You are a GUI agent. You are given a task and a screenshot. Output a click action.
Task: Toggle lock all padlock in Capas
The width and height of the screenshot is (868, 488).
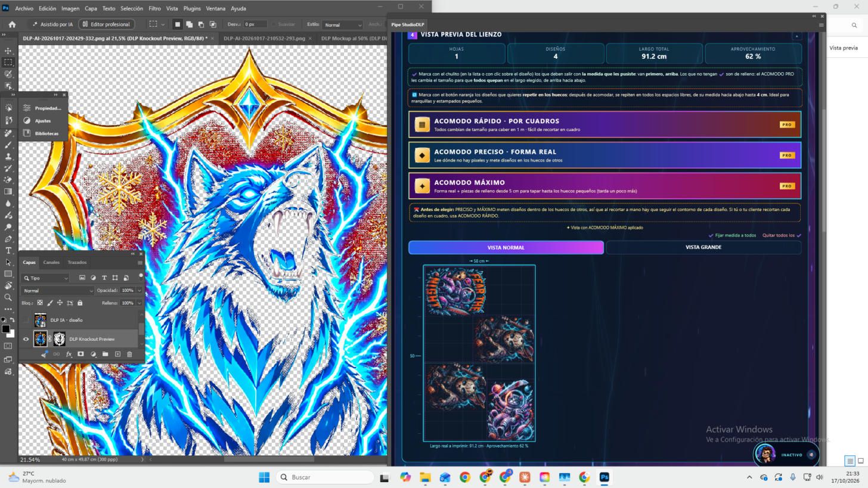pyautogui.click(x=80, y=303)
